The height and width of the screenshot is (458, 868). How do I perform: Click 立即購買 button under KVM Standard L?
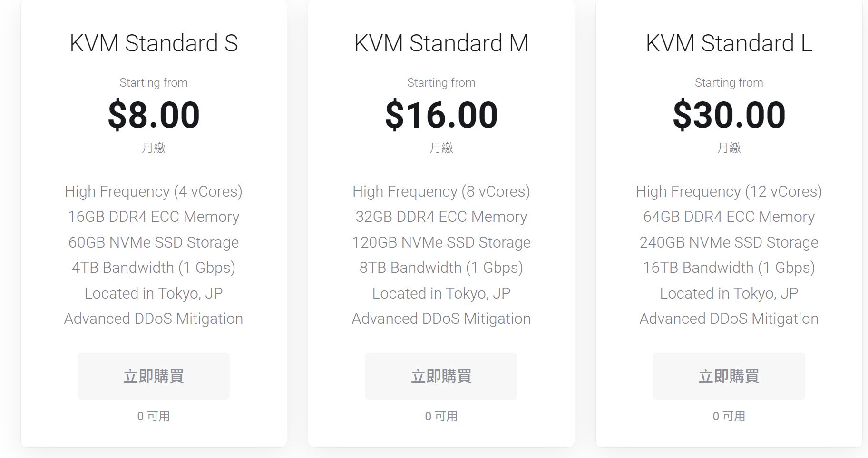[729, 376]
